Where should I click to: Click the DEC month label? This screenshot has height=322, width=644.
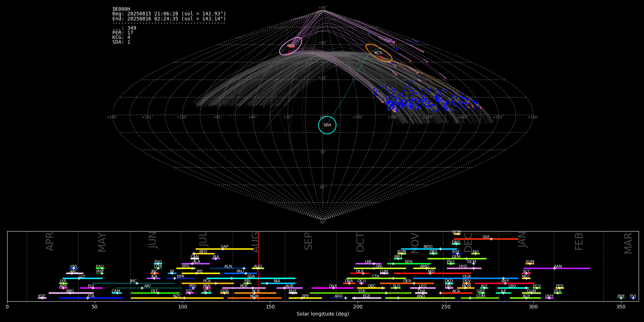(x=468, y=242)
